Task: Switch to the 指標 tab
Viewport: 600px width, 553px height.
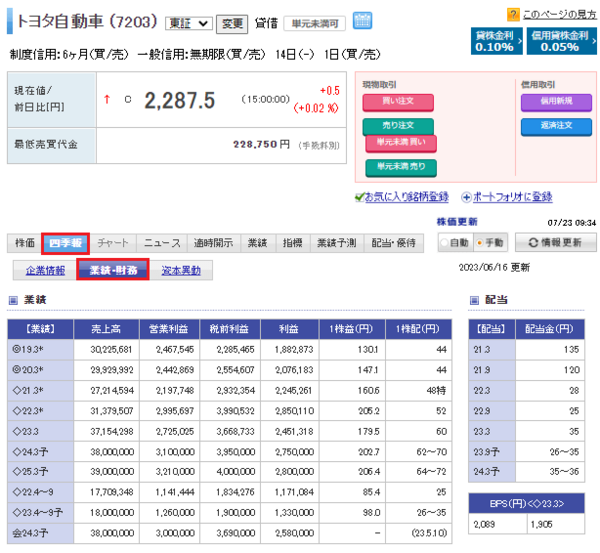Action: 293,243
